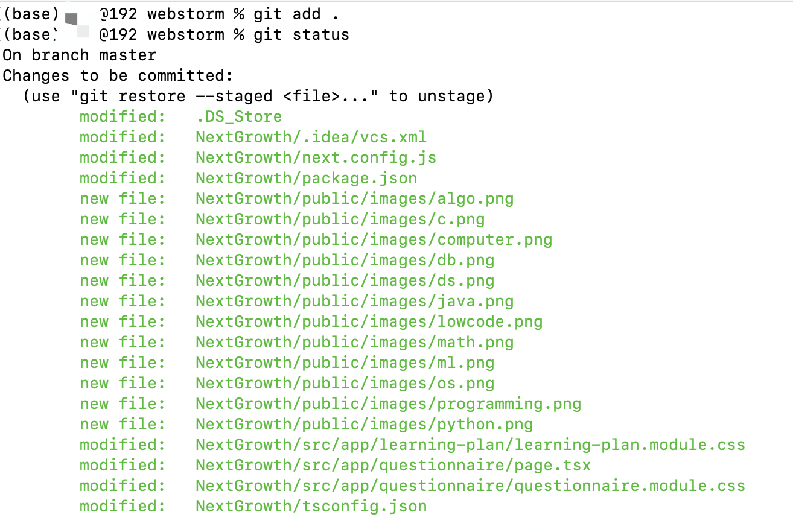Viewport: 793px width, 532px height.
Task: Click the c.png new file entry
Action: 340,219
